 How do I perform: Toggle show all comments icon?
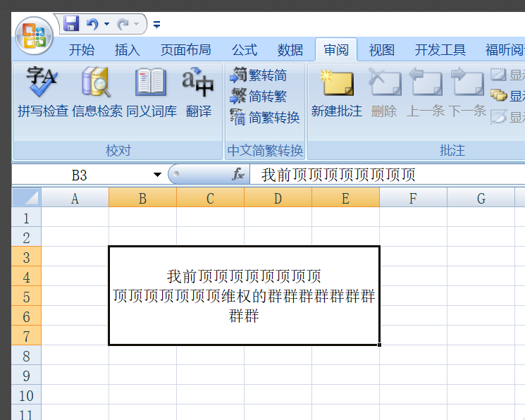click(x=498, y=96)
